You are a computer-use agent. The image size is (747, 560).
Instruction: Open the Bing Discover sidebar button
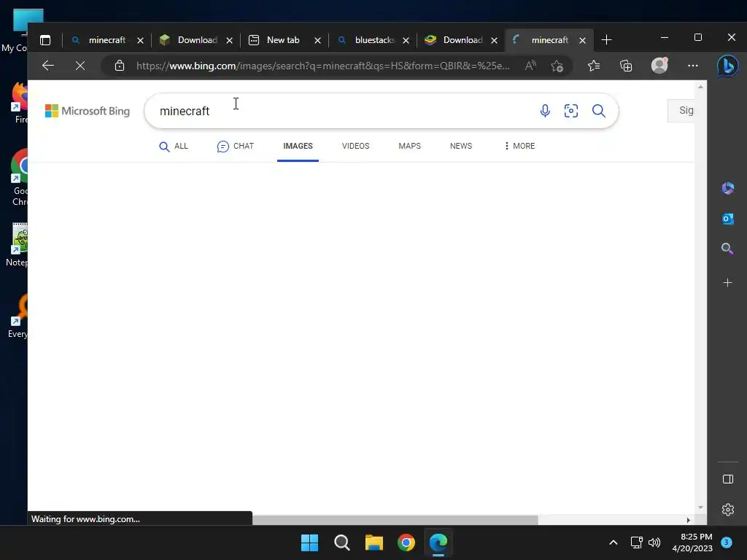[x=728, y=66]
